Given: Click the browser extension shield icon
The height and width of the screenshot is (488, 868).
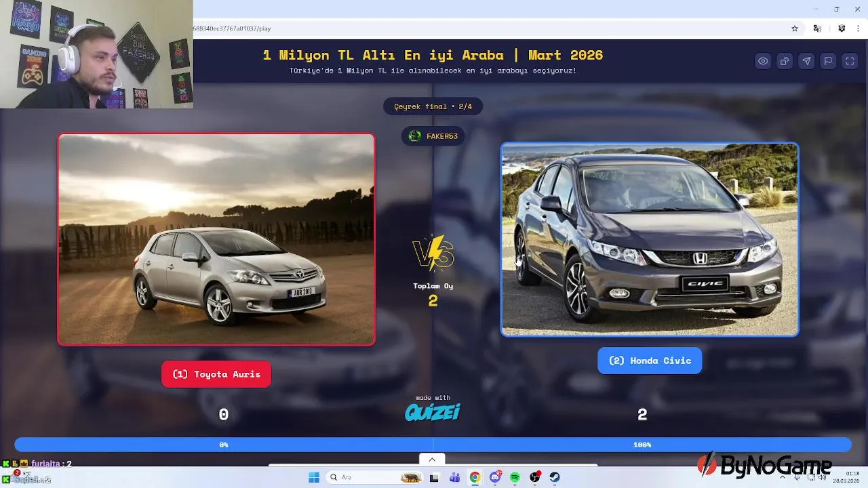Looking at the screenshot, I should pos(842,28).
